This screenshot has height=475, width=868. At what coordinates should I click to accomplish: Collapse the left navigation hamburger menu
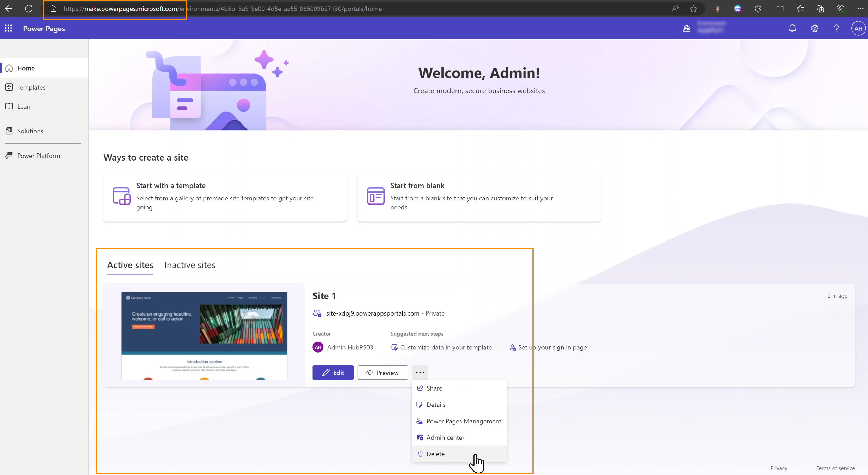[9, 49]
